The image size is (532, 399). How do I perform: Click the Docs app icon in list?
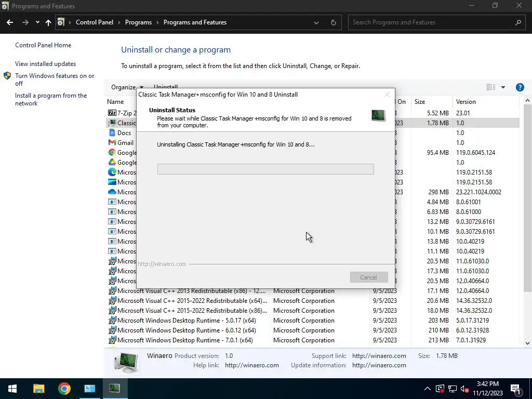tap(112, 132)
